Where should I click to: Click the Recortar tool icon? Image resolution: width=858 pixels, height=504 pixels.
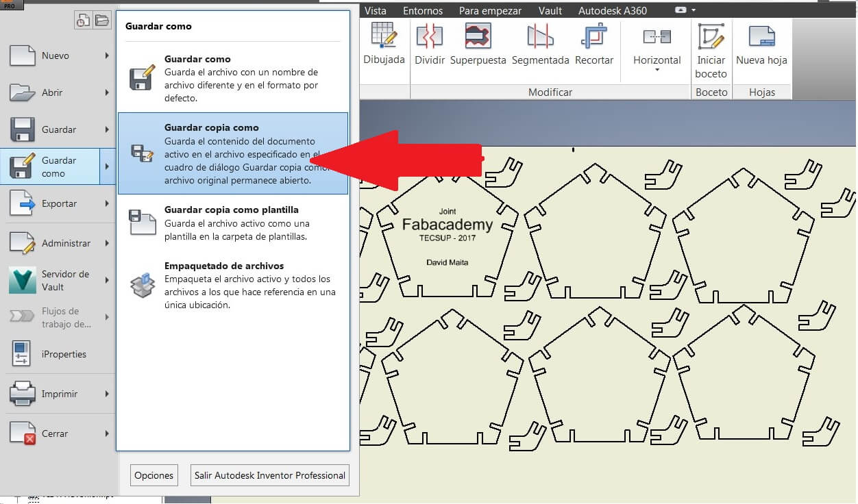[594, 36]
